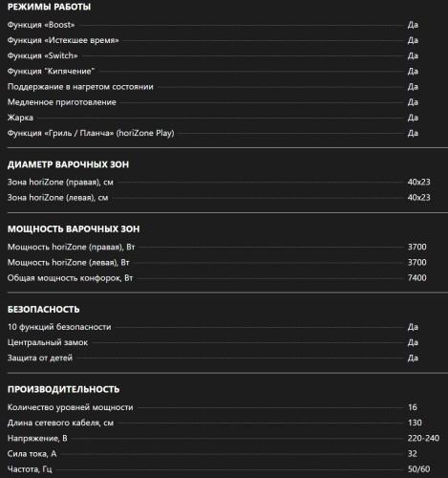This screenshot has width=448, height=478.
Task: Click the ПРОИЗВОДИТЕЛЬНОСТЬ section heading
Action: [63, 389]
